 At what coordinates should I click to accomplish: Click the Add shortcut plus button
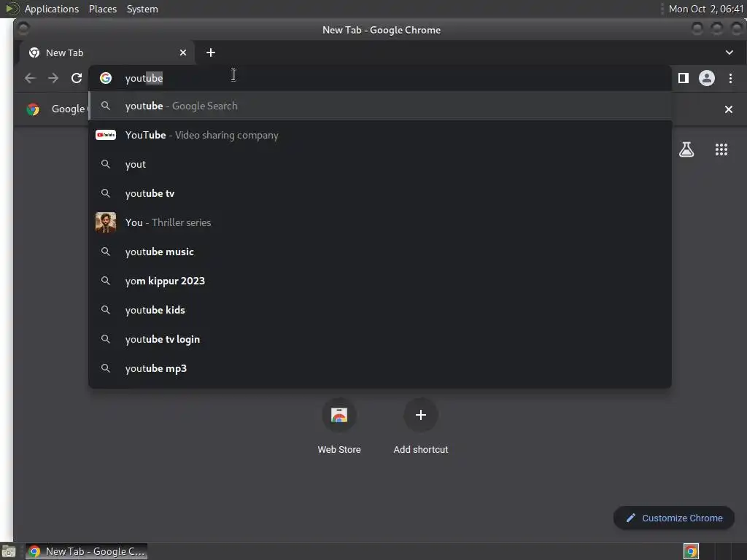pyautogui.click(x=421, y=415)
